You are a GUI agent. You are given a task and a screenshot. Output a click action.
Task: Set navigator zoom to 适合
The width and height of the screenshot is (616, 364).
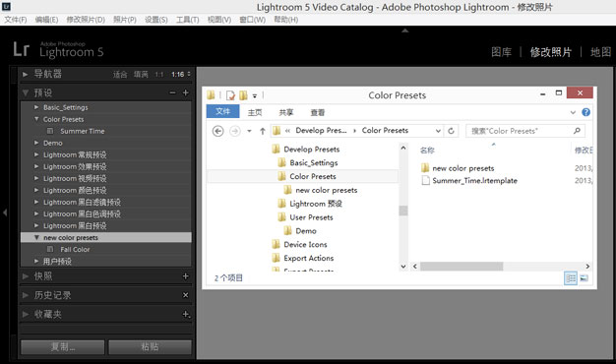pyautogui.click(x=120, y=74)
